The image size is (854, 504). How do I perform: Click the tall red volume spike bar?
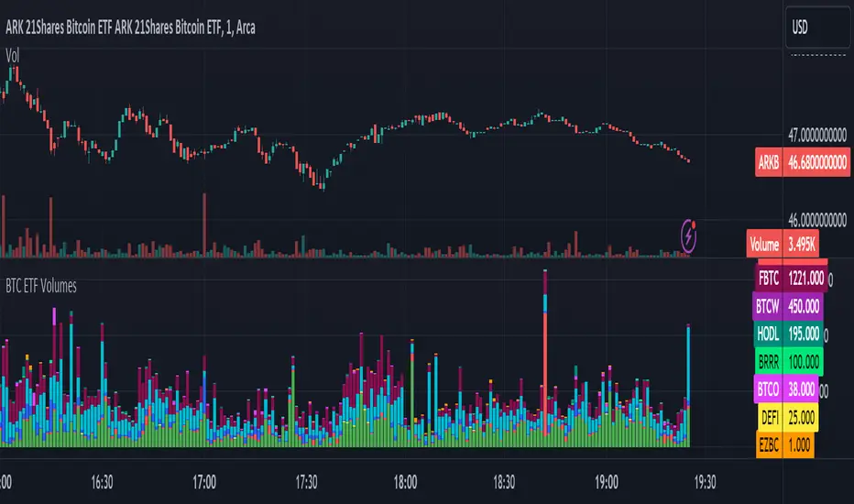[x=545, y=367]
